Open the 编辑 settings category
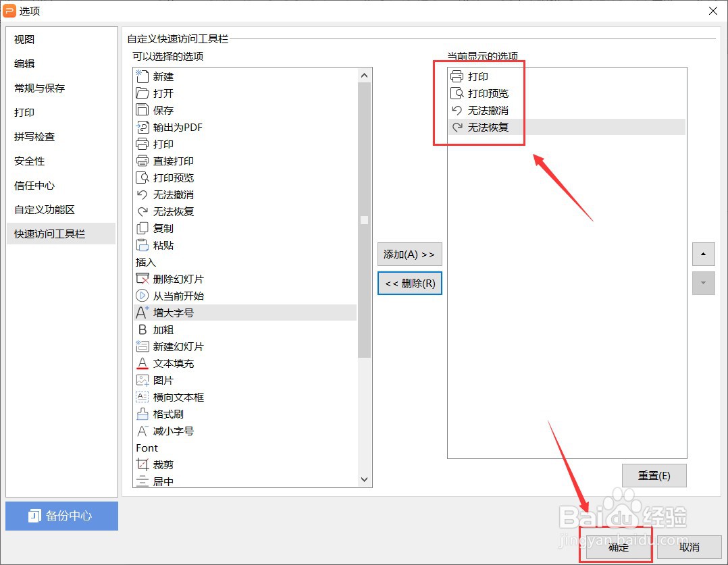728x565 pixels. click(61, 63)
